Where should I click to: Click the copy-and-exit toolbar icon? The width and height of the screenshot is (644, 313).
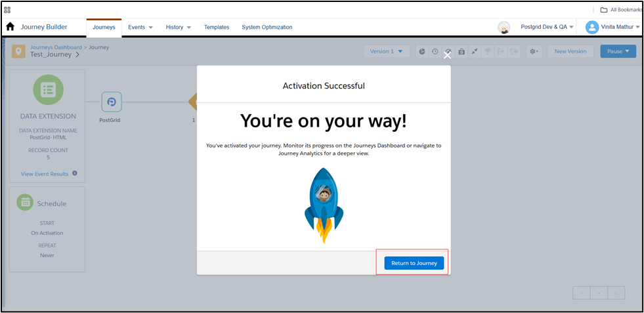pos(514,51)
